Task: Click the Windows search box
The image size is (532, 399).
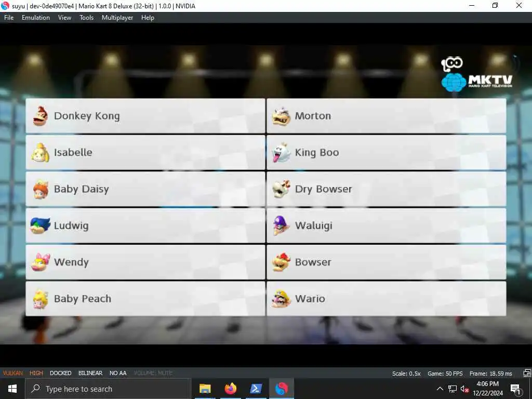Action: 108,389
